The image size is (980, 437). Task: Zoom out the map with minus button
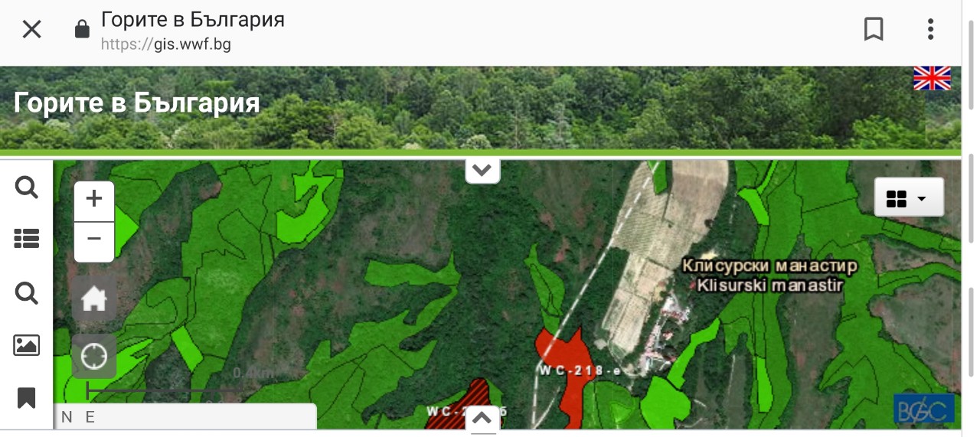coord(94,241)
